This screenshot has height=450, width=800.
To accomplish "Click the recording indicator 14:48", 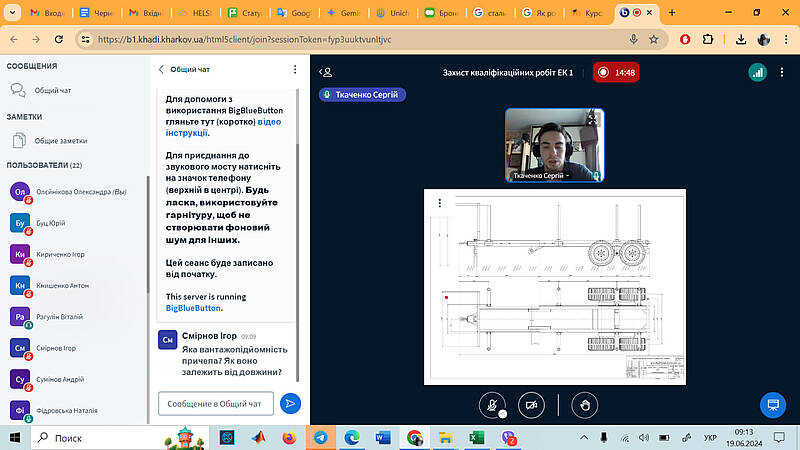I will 616,72.
